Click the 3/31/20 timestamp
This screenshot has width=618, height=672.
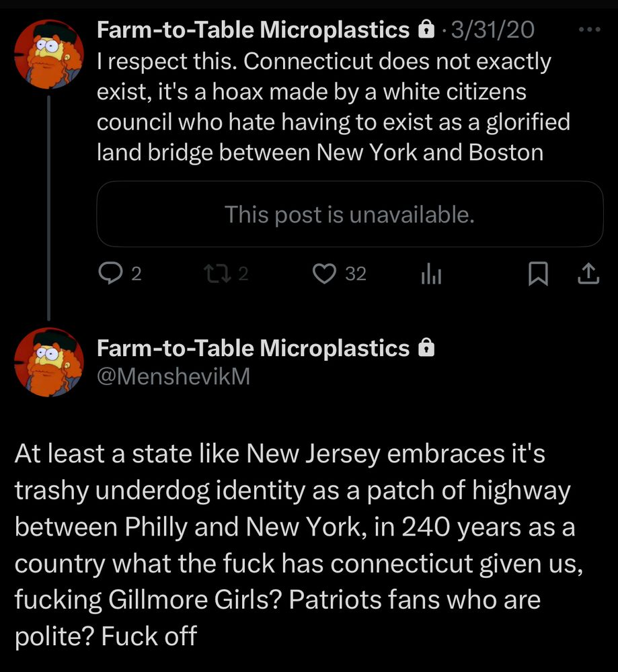click(x=492, y=29)
